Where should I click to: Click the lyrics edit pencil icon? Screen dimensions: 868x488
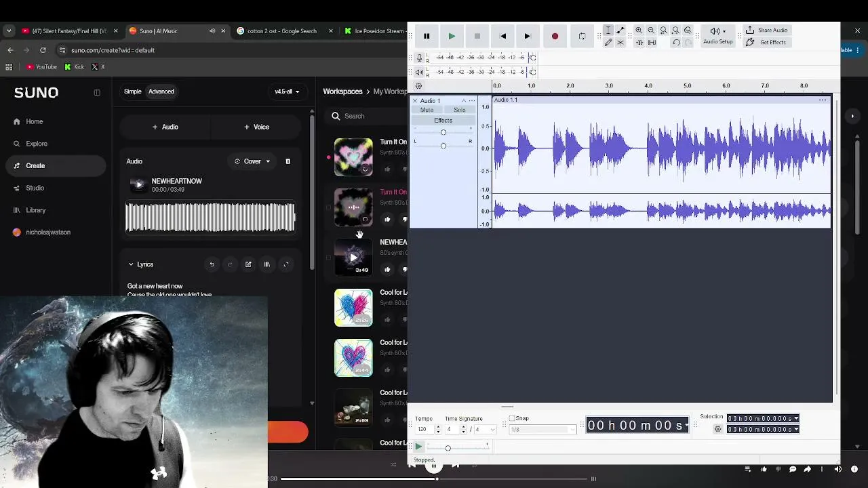pyautogui.click(x=248, y=264)
